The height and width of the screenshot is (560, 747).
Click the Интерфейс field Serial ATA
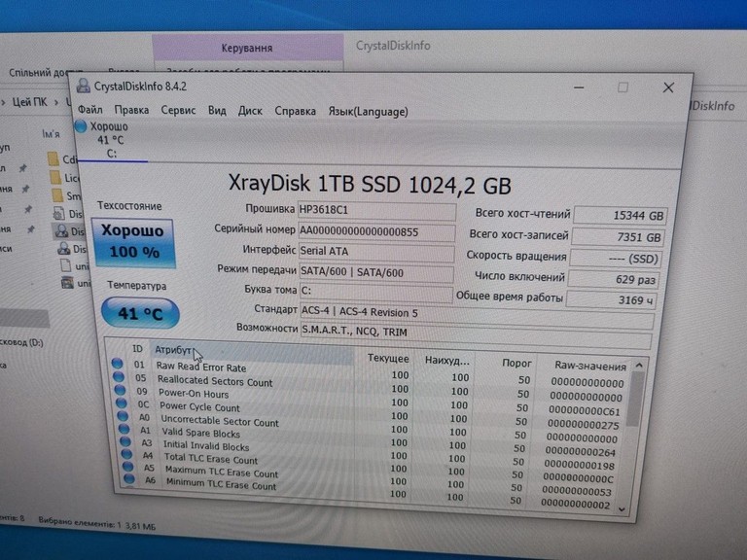pos(376,252)
